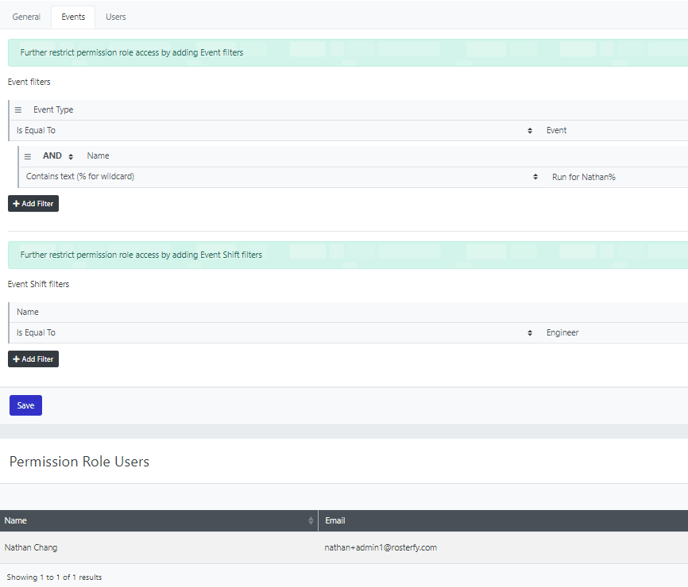This screenshot has width=688, height=587.
Task: Click the Event value field
Action: (x=613, y=131)
